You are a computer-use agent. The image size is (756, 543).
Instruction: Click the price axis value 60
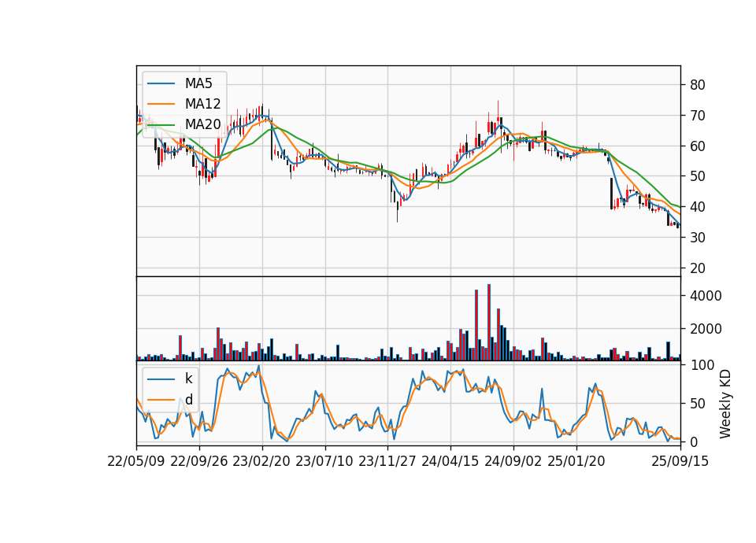(697, 146)
